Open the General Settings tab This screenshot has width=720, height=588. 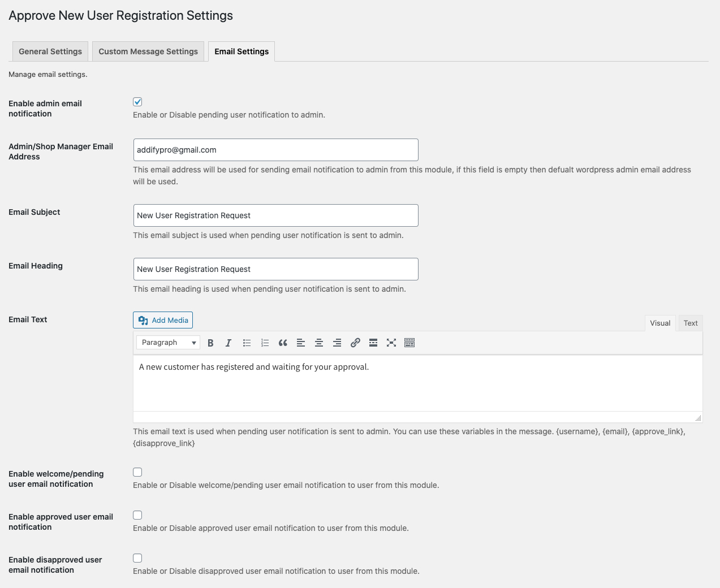point(50,51)
